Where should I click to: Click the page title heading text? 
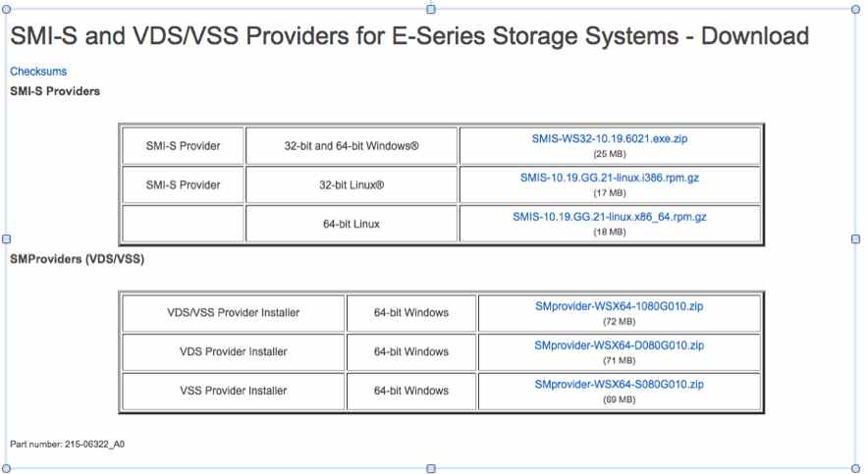coord(409,36)
